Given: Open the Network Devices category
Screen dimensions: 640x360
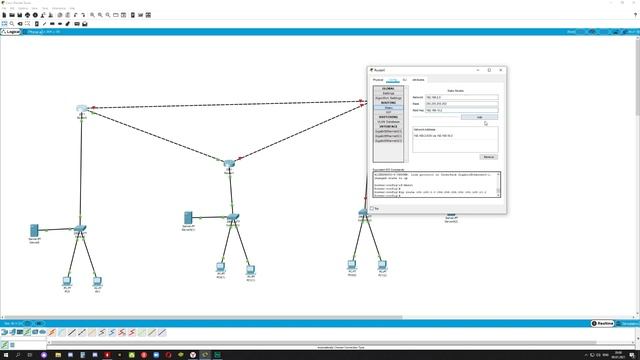Looking at the screenshot, I should (x=4, y=332).
